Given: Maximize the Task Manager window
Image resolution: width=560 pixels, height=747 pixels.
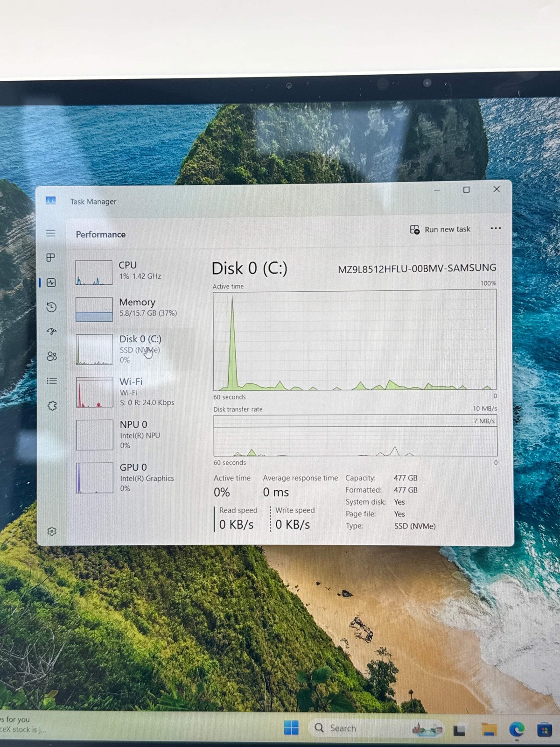Looking at the screenshot, I should 466,190.
